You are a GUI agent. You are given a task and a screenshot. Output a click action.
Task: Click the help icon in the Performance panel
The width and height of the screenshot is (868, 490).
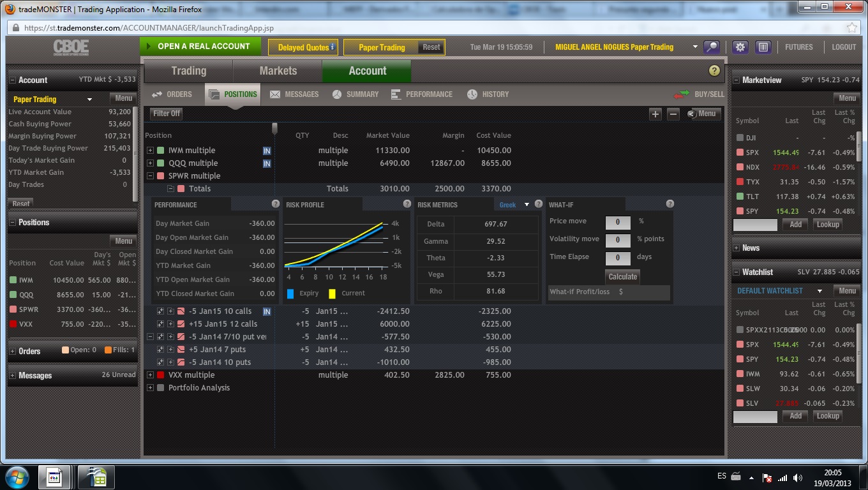[276, 204]
